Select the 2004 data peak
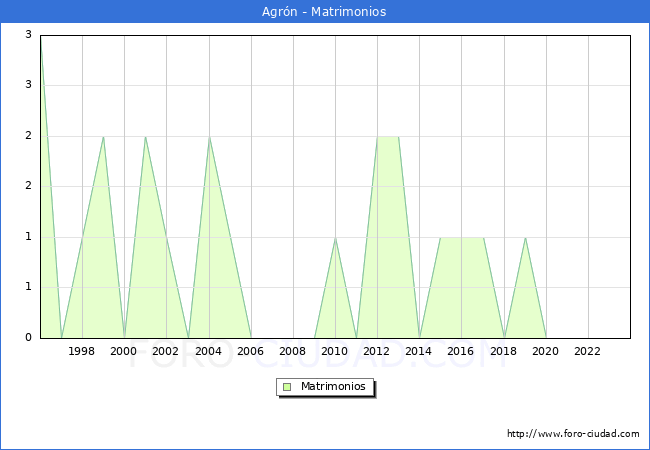The height and width of the screenshot is (450, 650). [x=209, y=137]
